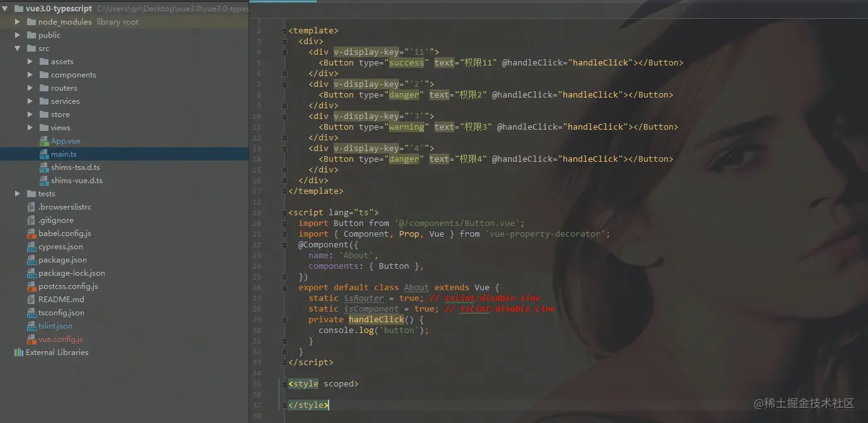Click the private handleClick method name
The height and width of the screenshot is (423, 868).
click(376, 320)
